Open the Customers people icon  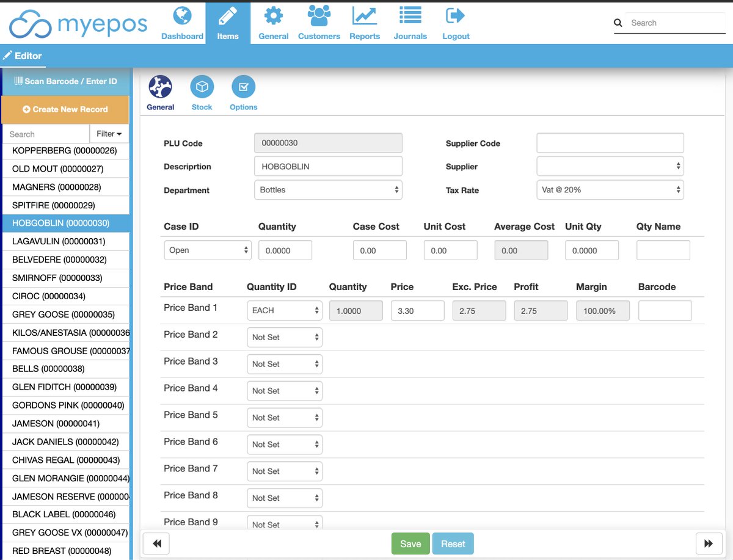click(319, 15)
